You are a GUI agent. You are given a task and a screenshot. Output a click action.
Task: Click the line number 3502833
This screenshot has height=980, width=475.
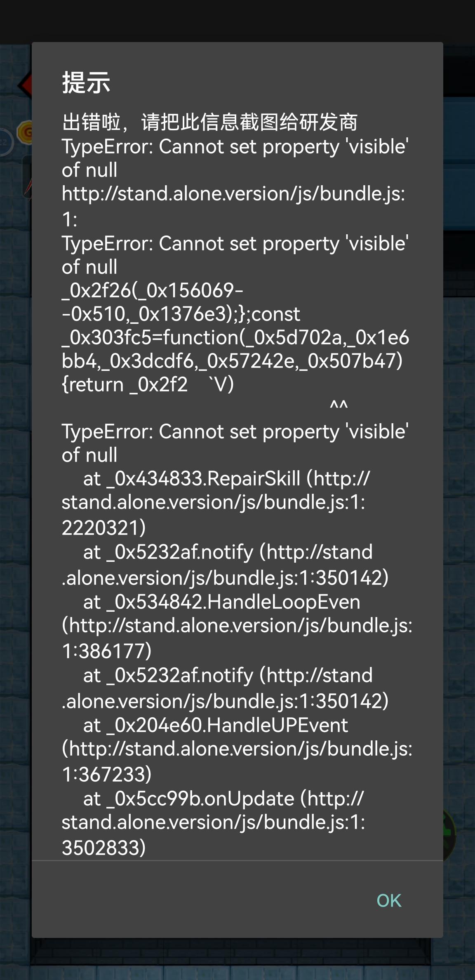click(103, 848)
